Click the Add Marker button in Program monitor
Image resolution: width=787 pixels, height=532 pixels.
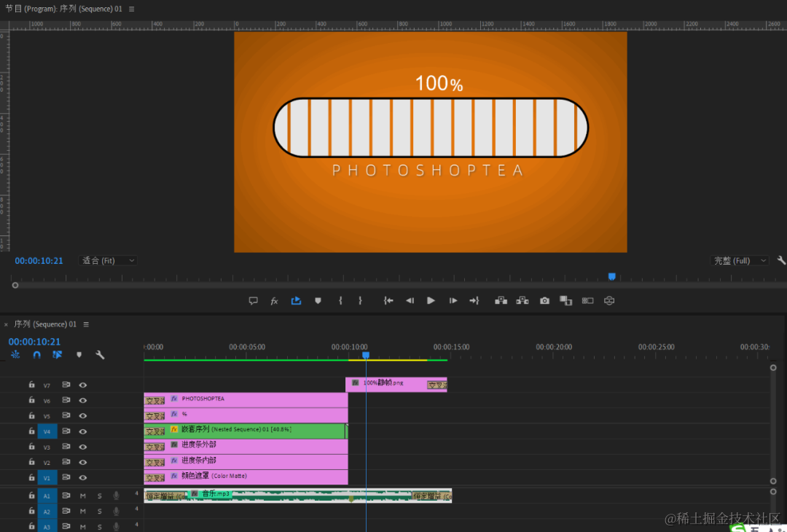click(318, 301)
